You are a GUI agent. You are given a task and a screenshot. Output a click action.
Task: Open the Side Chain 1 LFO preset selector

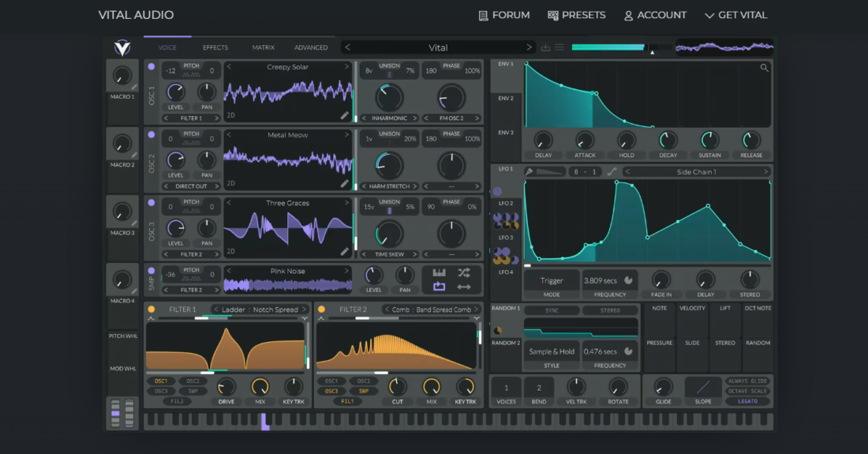click(x=696, y=171)
